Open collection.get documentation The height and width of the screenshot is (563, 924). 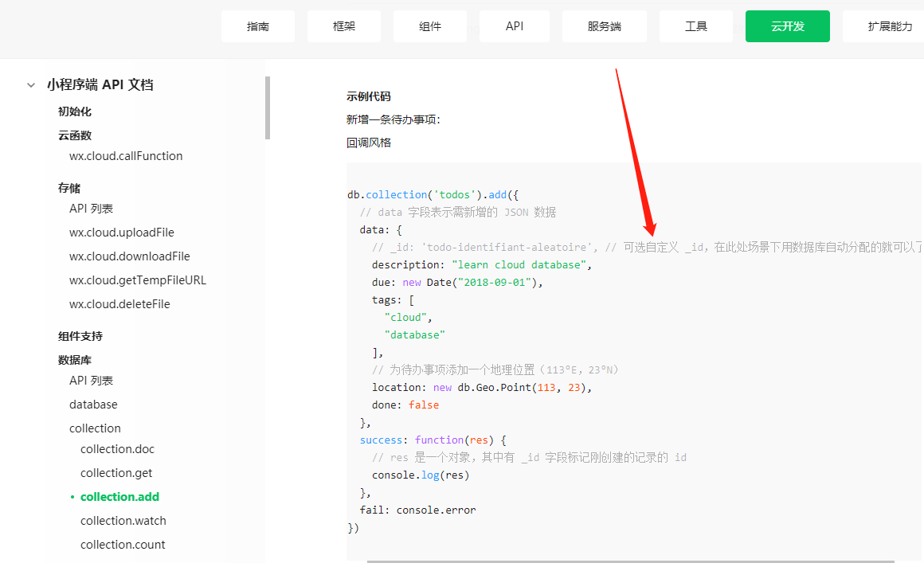116,473
